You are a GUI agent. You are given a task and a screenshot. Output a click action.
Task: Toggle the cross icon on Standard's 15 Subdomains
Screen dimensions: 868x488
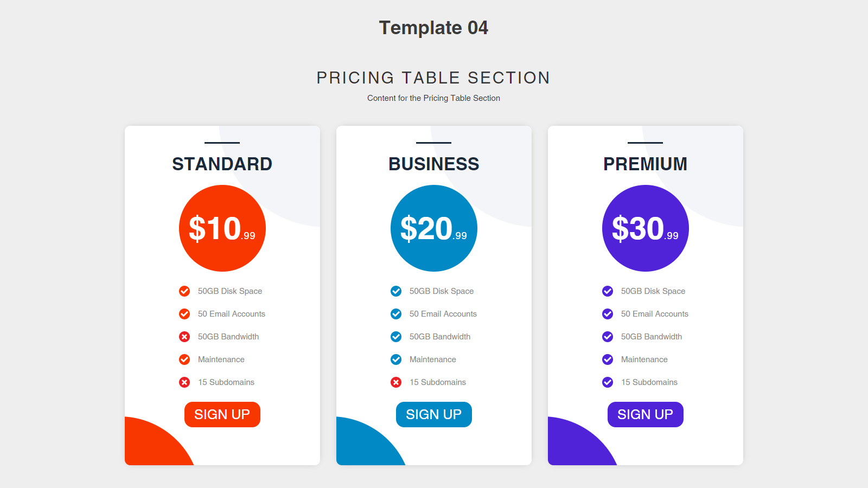(184, 382)
